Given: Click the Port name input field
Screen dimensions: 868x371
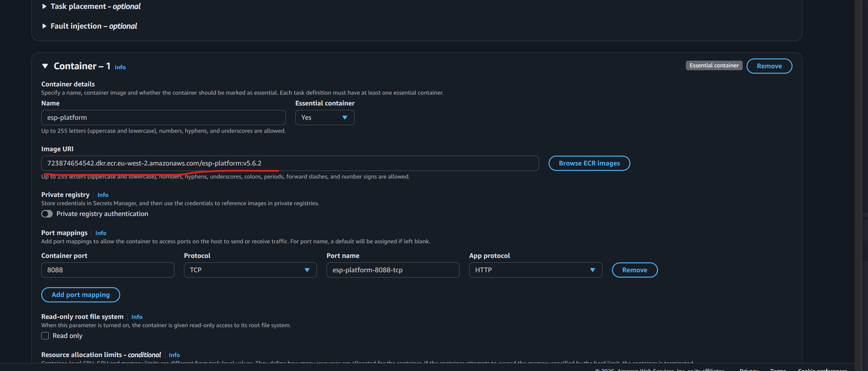Looking at the screenshot, I should (x=393, y=270).
